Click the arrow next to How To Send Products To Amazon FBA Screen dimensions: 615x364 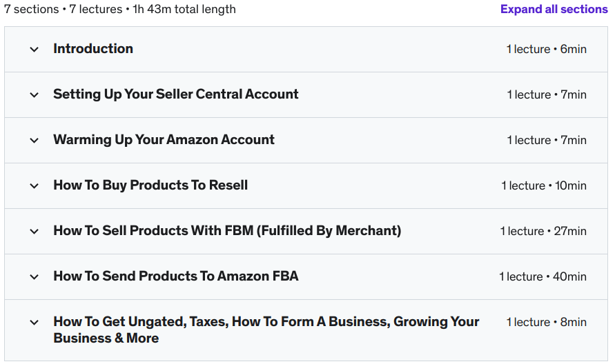(34, 277)
